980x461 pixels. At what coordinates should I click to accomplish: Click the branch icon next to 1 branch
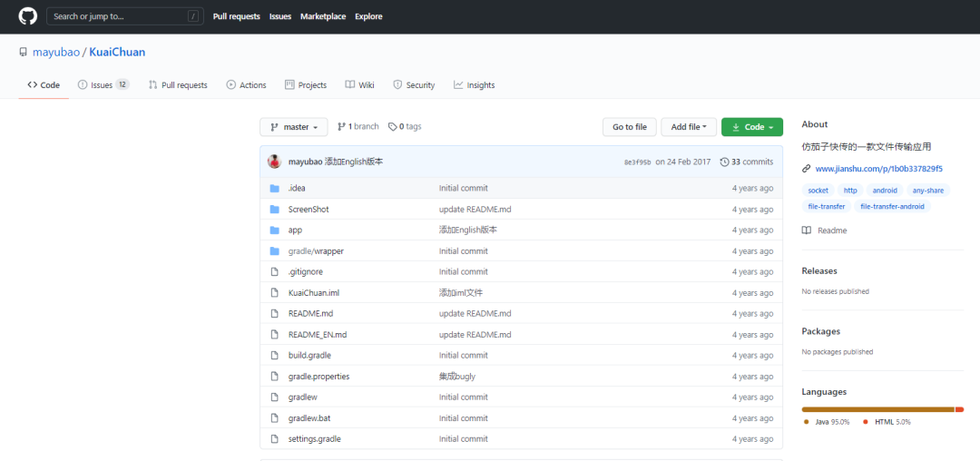tap(341, 127)
